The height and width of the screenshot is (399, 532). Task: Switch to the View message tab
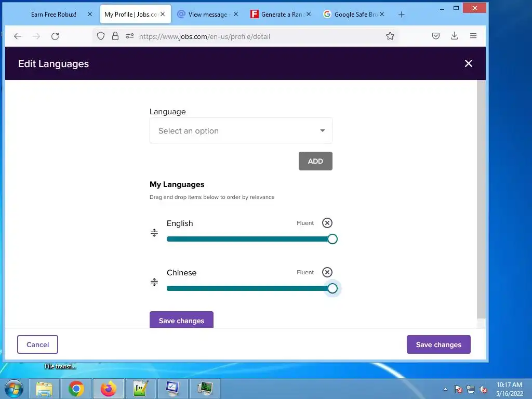207,14
